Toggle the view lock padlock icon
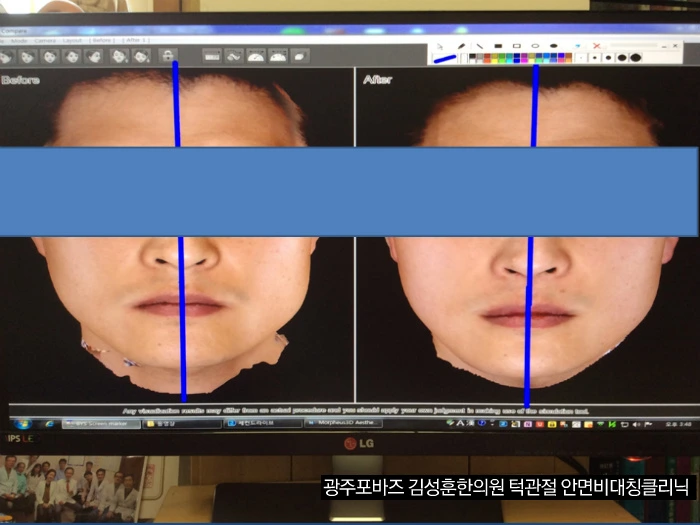 (167, 56)
